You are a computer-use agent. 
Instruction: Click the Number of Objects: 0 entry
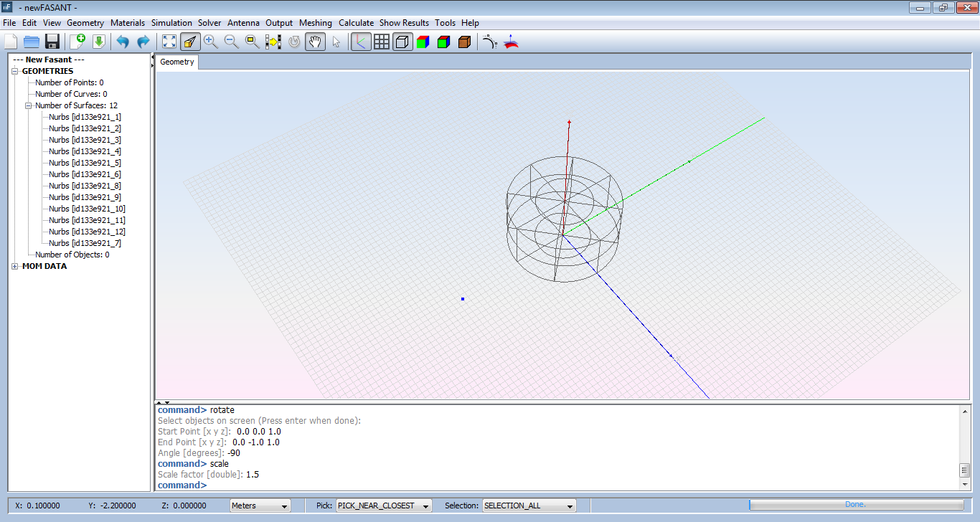(x=72, y=255)
